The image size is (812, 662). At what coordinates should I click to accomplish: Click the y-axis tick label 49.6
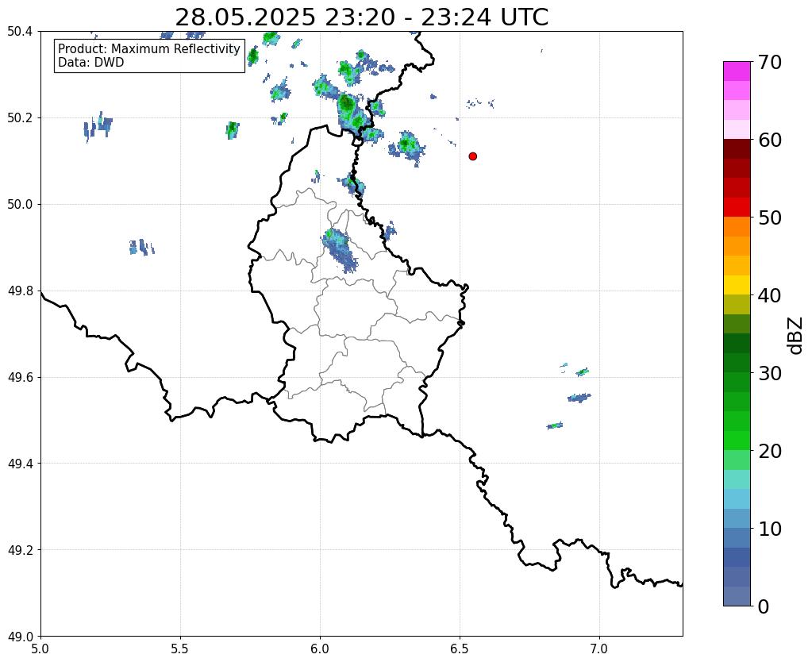[20, 377]
